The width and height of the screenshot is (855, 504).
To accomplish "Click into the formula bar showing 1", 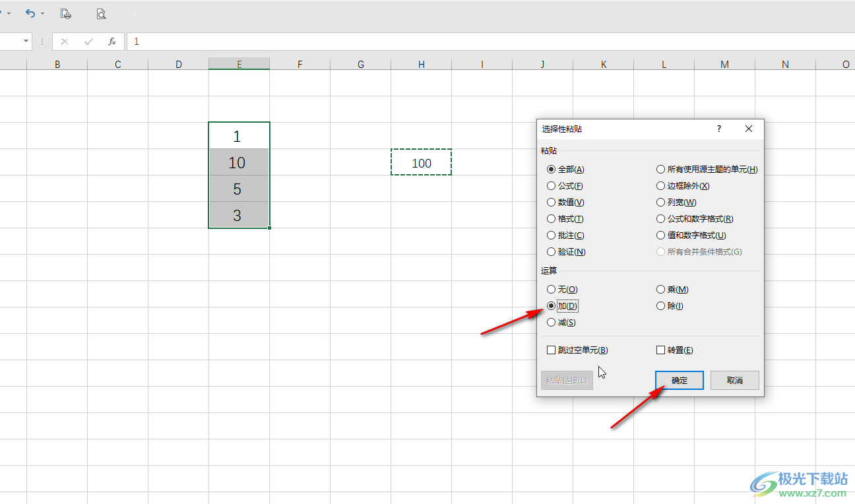I will (x=490, y=42).
